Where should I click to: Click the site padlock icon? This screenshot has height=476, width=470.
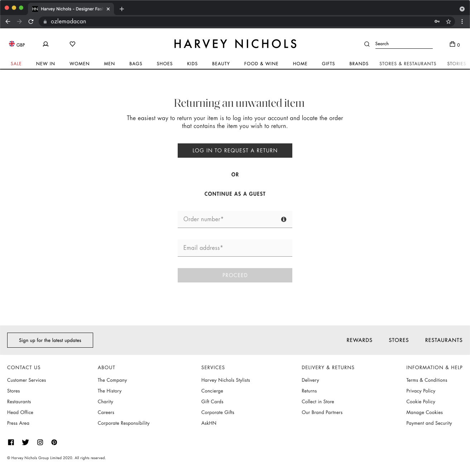pos(45,22)
